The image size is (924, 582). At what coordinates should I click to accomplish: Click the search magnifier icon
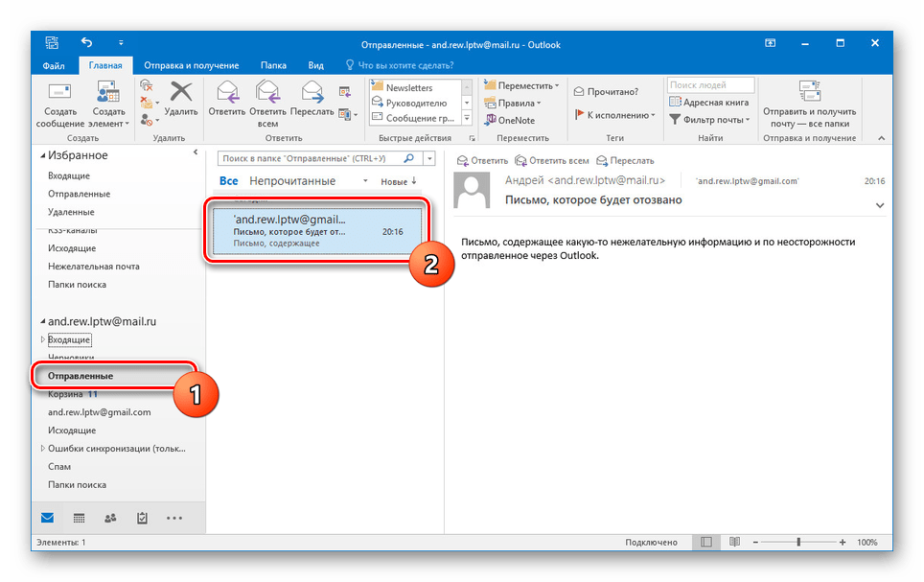409,158
